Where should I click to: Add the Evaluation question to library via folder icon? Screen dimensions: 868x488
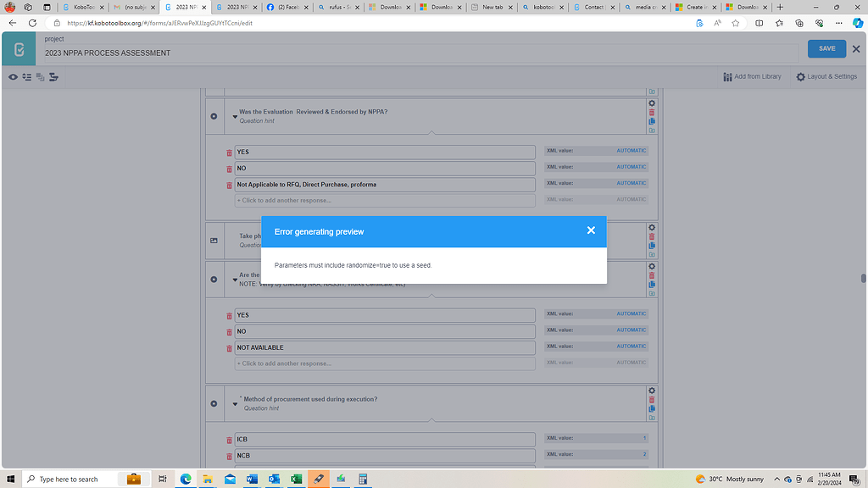click(651, 131)
